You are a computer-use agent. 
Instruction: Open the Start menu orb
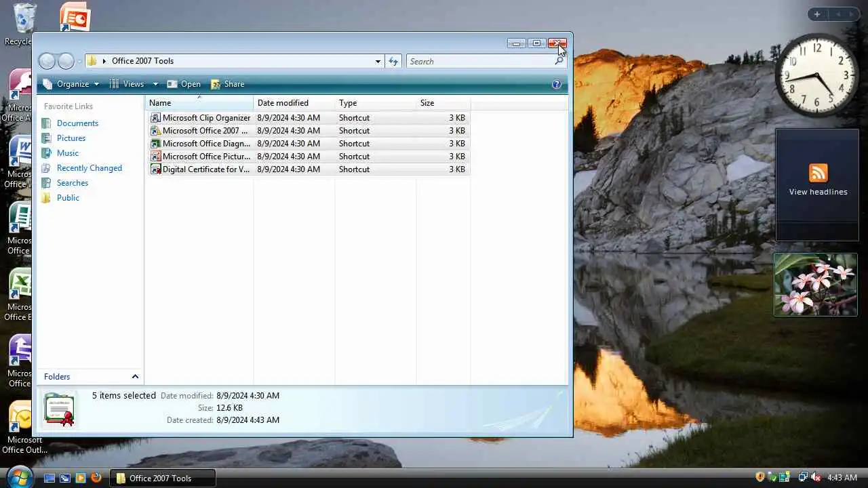point(19,476)
